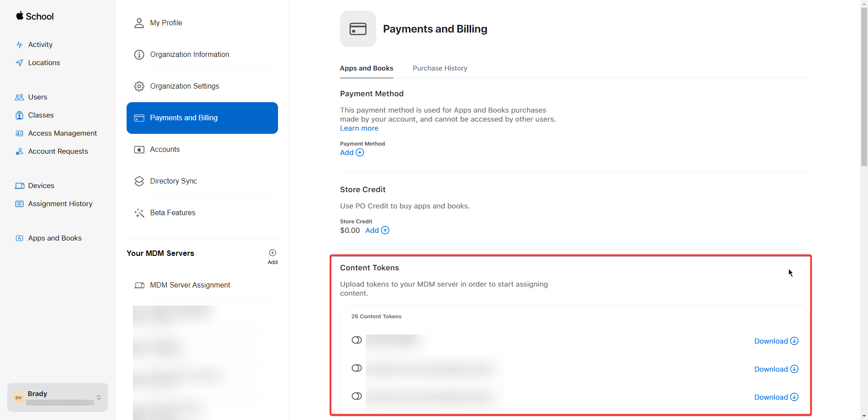This screenshot has height=420, width=868.
Task: Click the Classes icon
Action: tap(19, 115)
